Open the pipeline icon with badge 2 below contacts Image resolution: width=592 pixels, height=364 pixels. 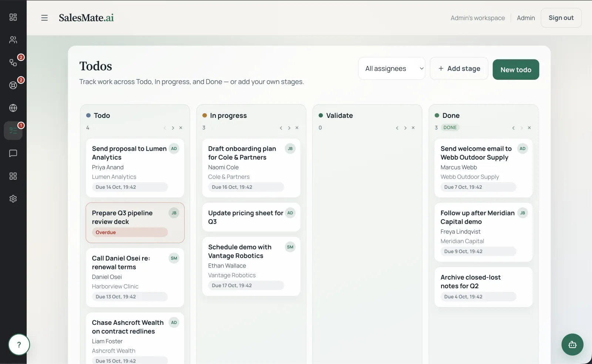13,62
